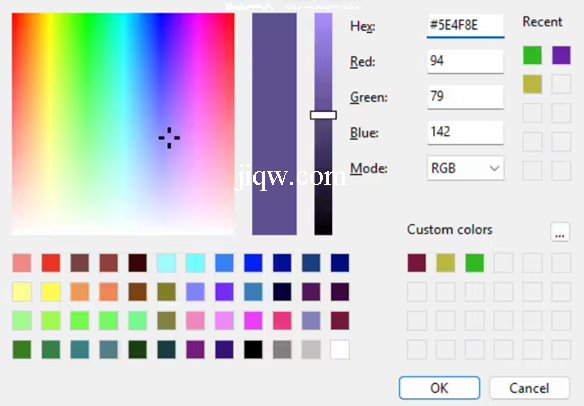Select the green recent color swatch
584x406 pixels.
click(x=532, y=55)
